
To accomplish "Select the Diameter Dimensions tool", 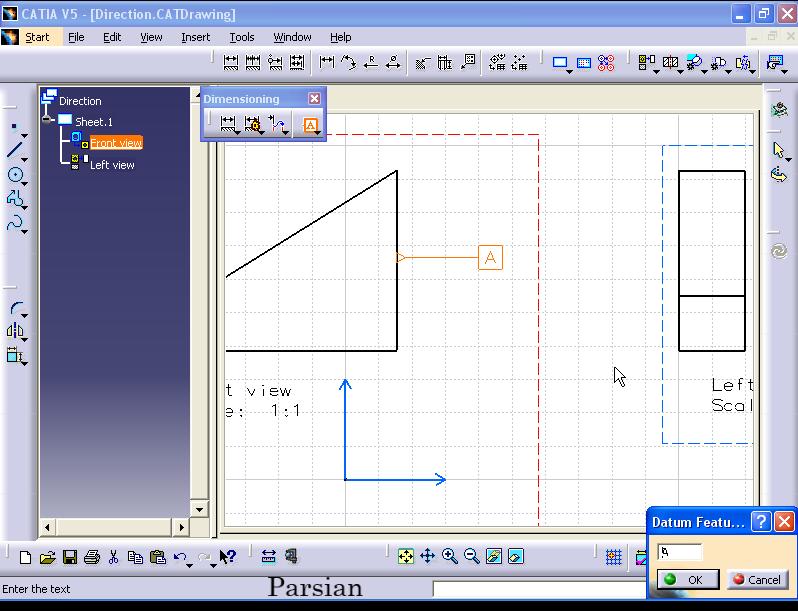I will point(393,63).
